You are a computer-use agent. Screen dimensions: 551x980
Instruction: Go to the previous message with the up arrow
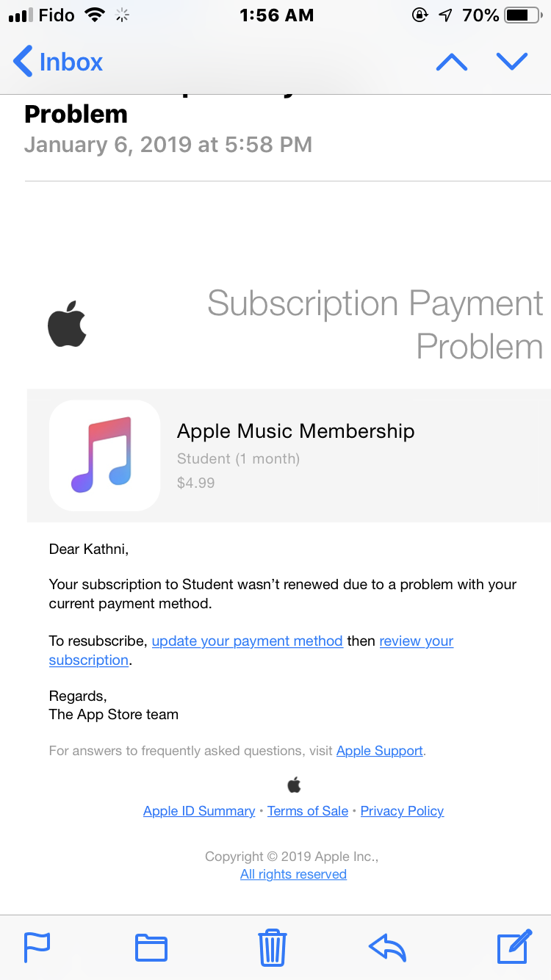(x=452, y=62)
